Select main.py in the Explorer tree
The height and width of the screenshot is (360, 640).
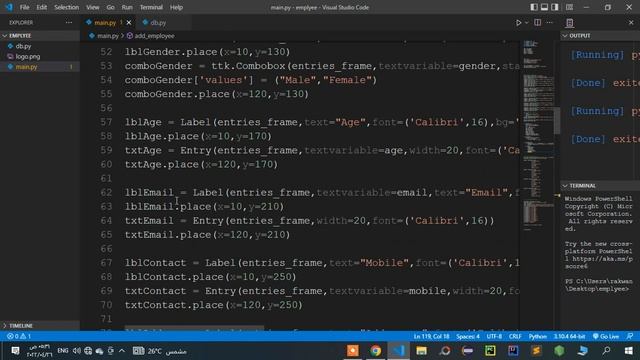27,67
